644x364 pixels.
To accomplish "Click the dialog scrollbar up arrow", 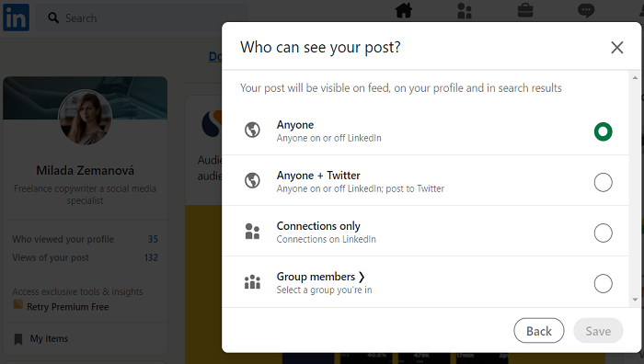I will [x=635, y=77].
